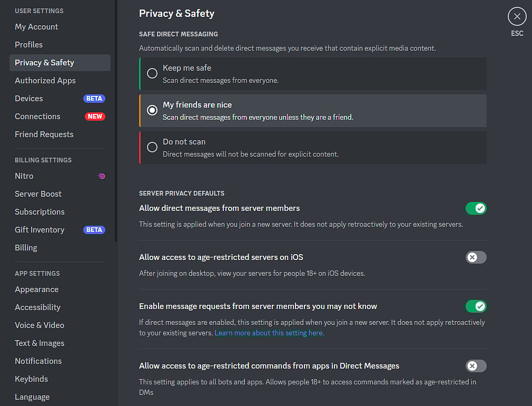Click the NEW badge next to Connections

[x=95, y=117]
